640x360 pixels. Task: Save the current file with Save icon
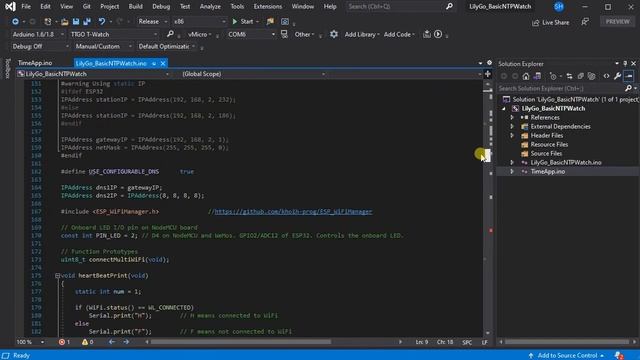76,21
